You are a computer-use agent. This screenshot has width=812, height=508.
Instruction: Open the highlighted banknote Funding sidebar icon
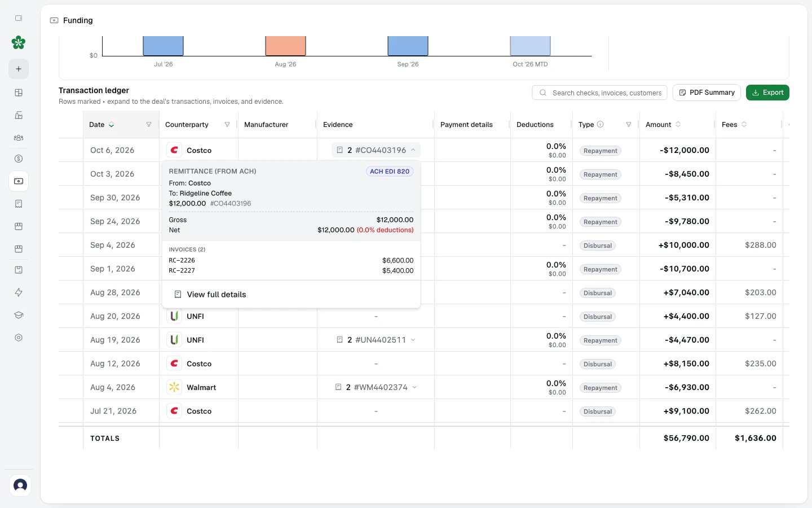coord(19,181)
